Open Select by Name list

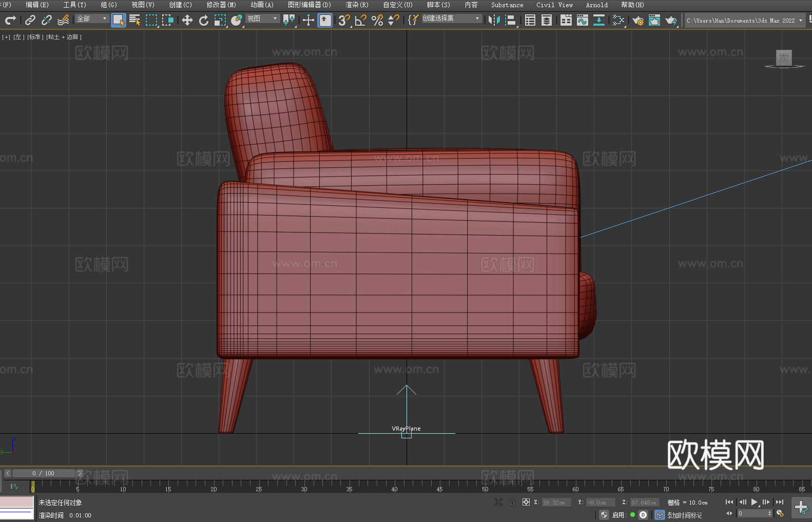click(135, 20)
